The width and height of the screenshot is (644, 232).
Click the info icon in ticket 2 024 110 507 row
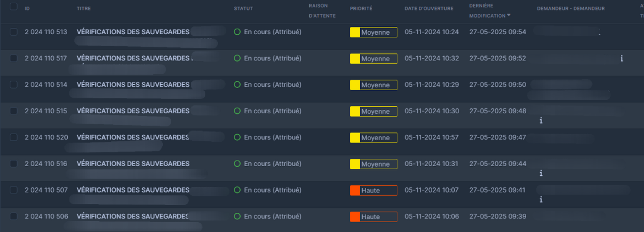[x=541, y=200]
